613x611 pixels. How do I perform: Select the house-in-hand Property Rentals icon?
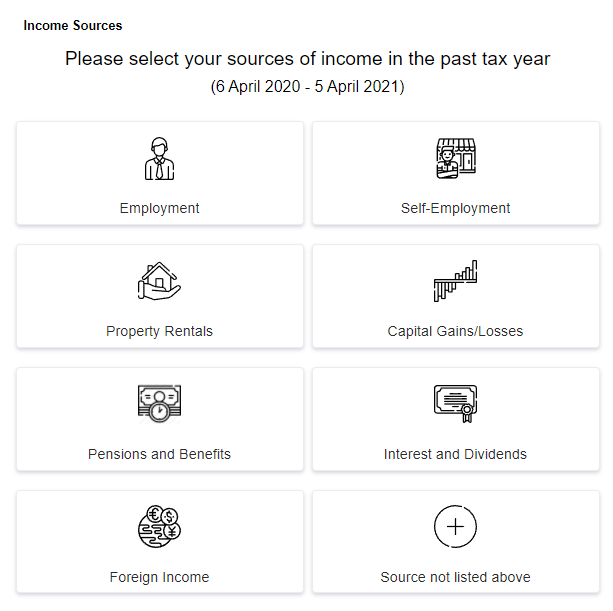point(160,281)
